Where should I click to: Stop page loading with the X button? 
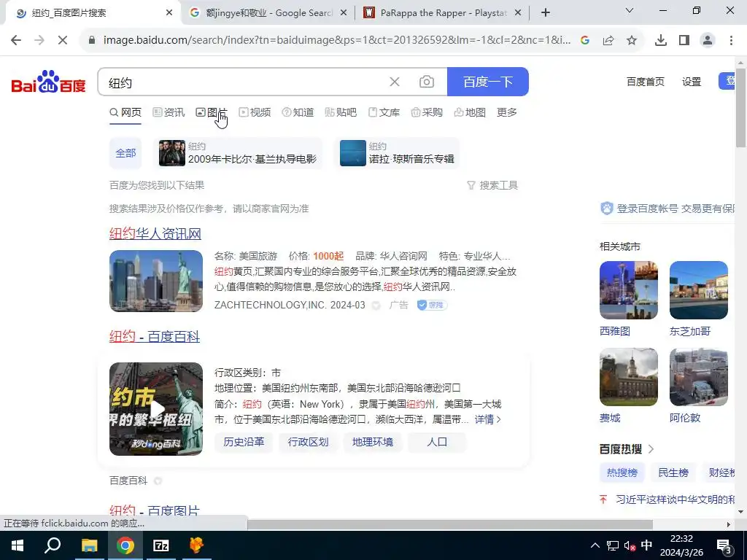coord(63,41)
